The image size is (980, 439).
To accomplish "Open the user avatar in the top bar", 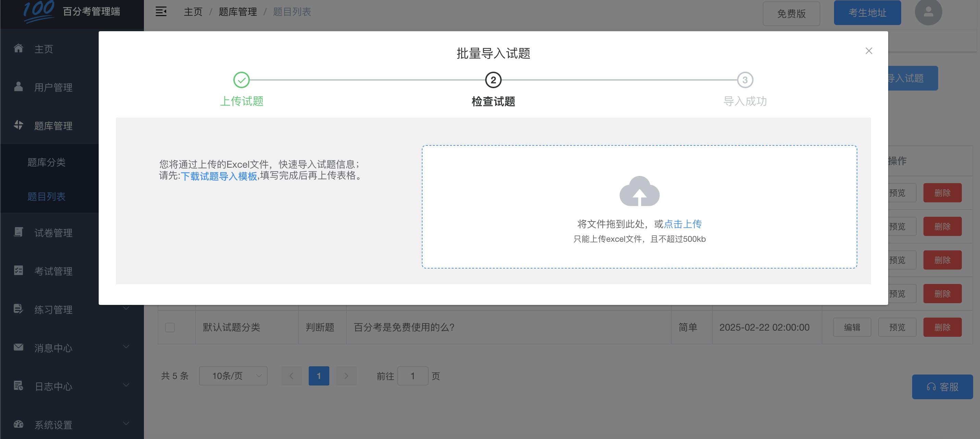I will tap(928, 12).
